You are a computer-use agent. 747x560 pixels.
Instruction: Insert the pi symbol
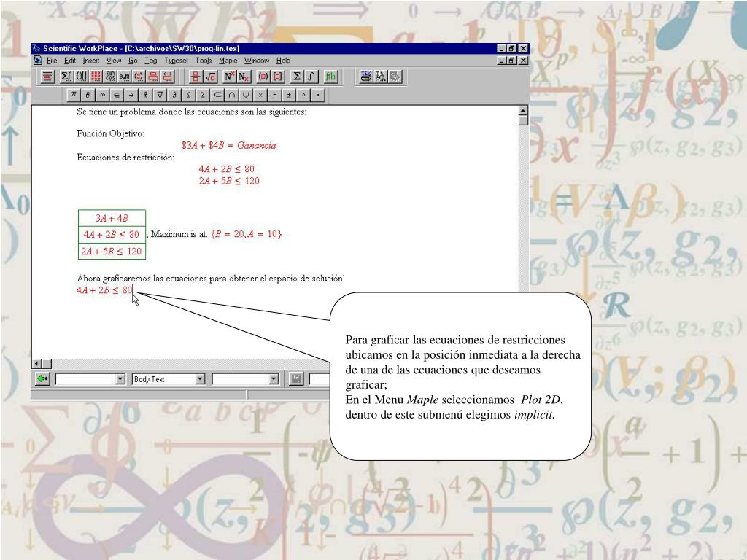(74, 95)
